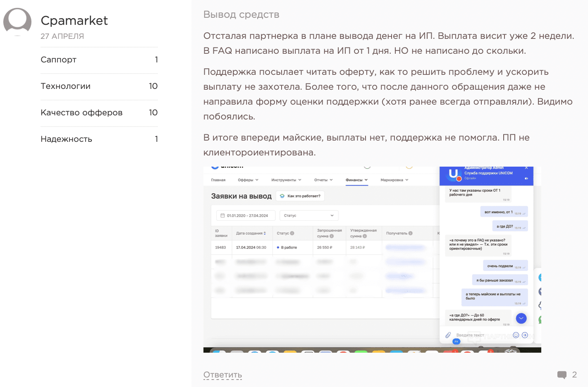Click the Ответить reply link
588x387 pixels.
point(222,375)
